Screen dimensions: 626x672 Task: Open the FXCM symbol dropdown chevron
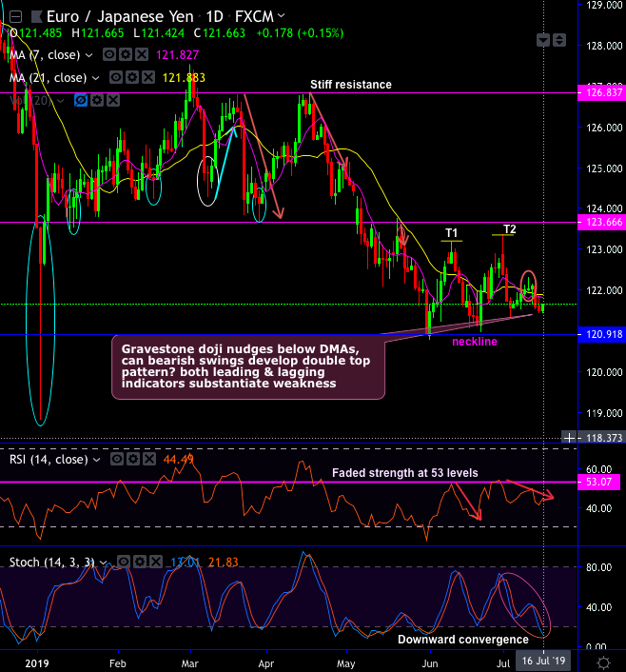[282, 16]
